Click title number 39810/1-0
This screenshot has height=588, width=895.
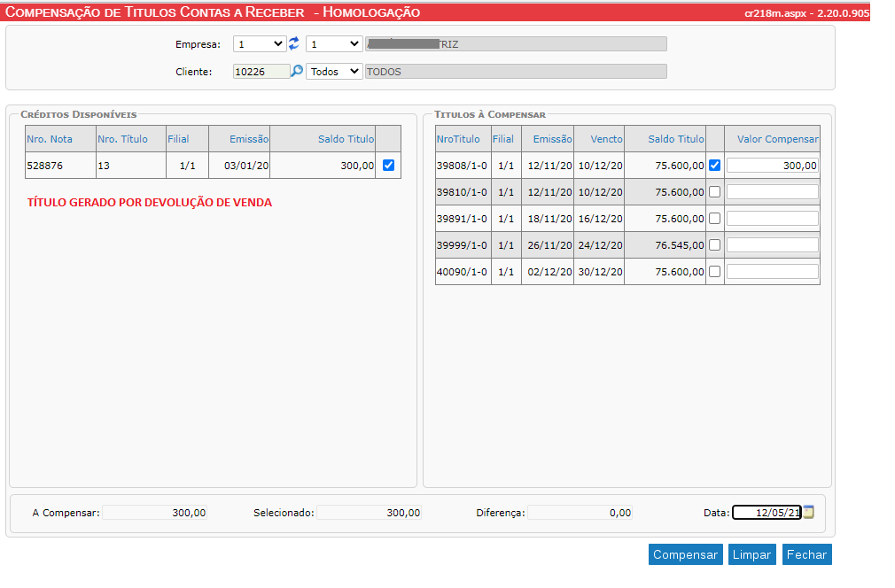click(463, 192)
